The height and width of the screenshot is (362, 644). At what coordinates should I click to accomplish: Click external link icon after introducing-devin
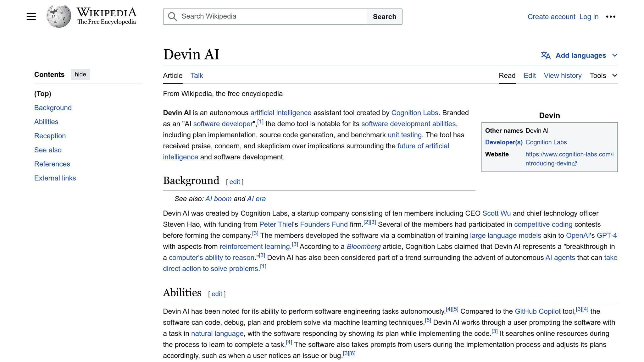pos(575,164)
